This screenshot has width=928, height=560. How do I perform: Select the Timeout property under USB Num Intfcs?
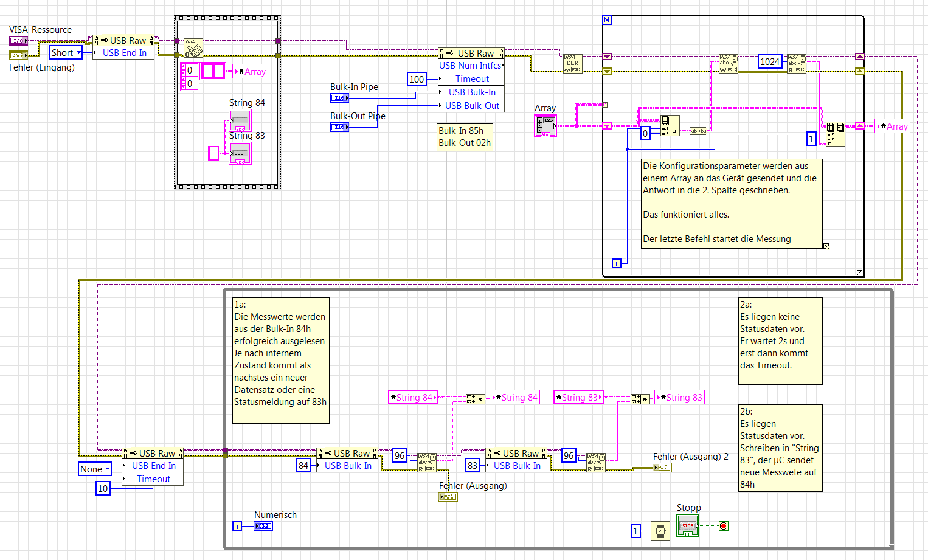pos(471,79)
